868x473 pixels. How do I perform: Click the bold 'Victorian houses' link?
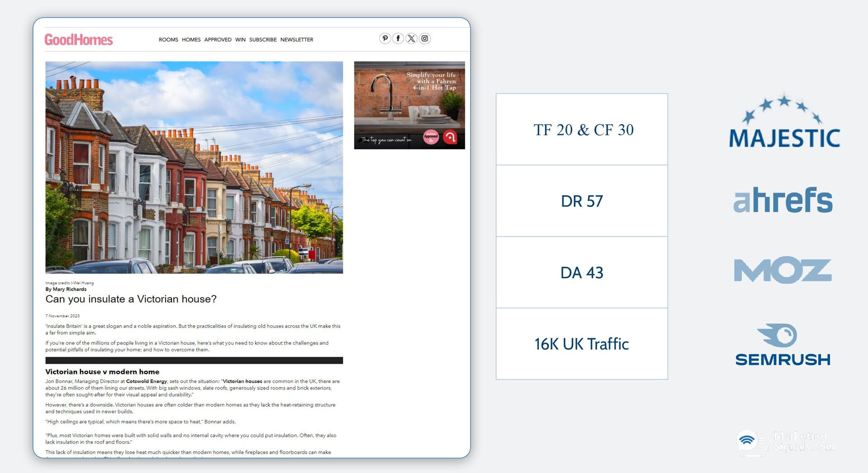coord(242,381)
